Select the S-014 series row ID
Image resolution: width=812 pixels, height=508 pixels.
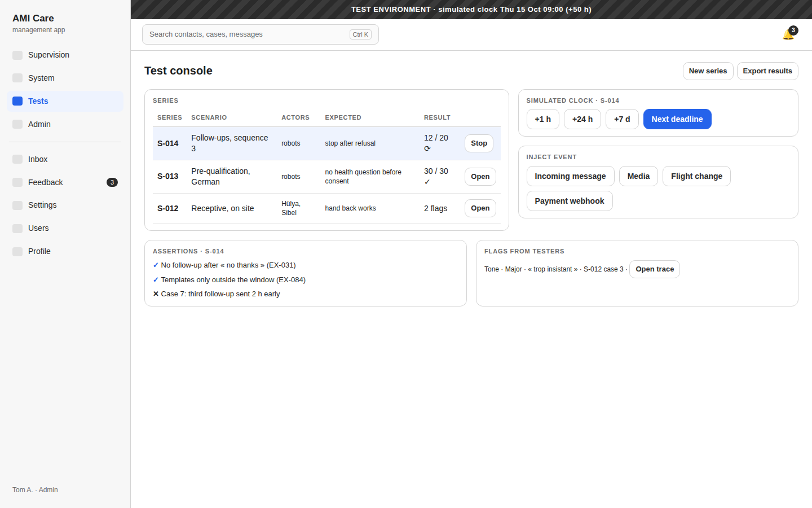pos(167,143)
